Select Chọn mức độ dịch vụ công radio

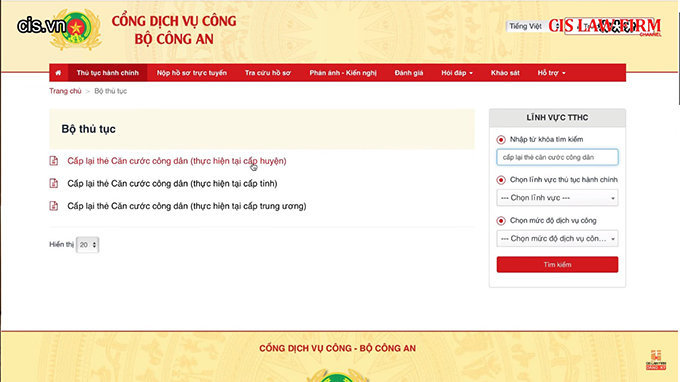click(501, 221)
